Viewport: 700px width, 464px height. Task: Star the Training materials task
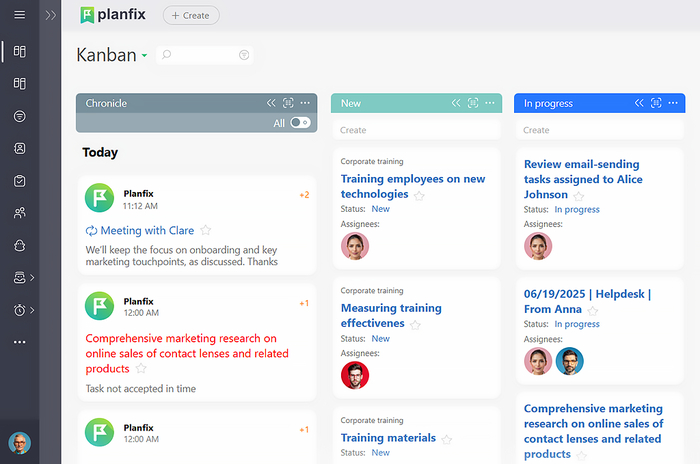point(447,439)
